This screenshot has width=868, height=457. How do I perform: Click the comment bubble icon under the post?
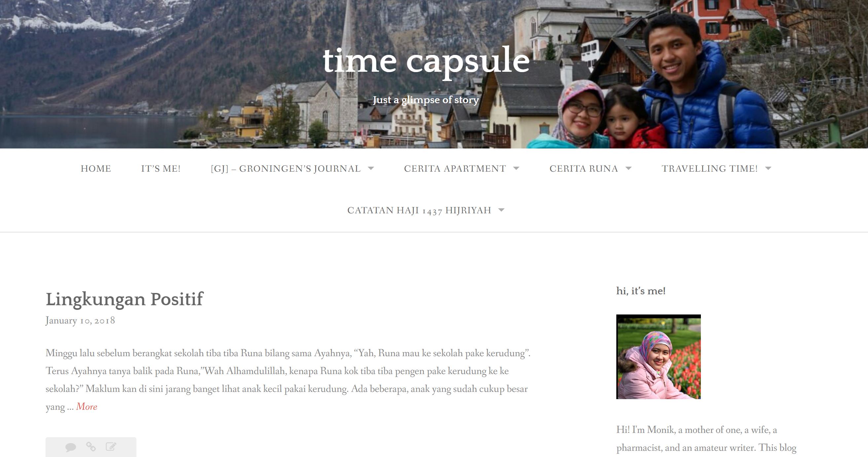[x=71, y=447]
